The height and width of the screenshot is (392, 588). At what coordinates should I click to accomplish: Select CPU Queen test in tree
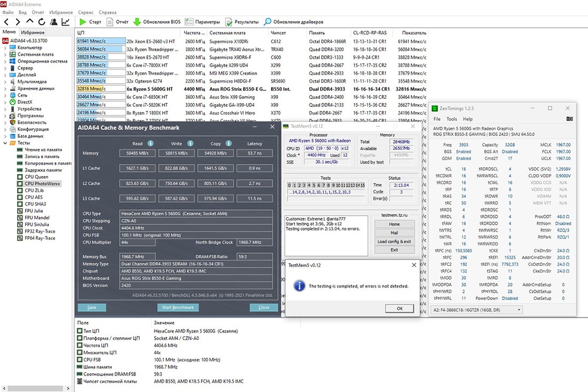(36, 176)
